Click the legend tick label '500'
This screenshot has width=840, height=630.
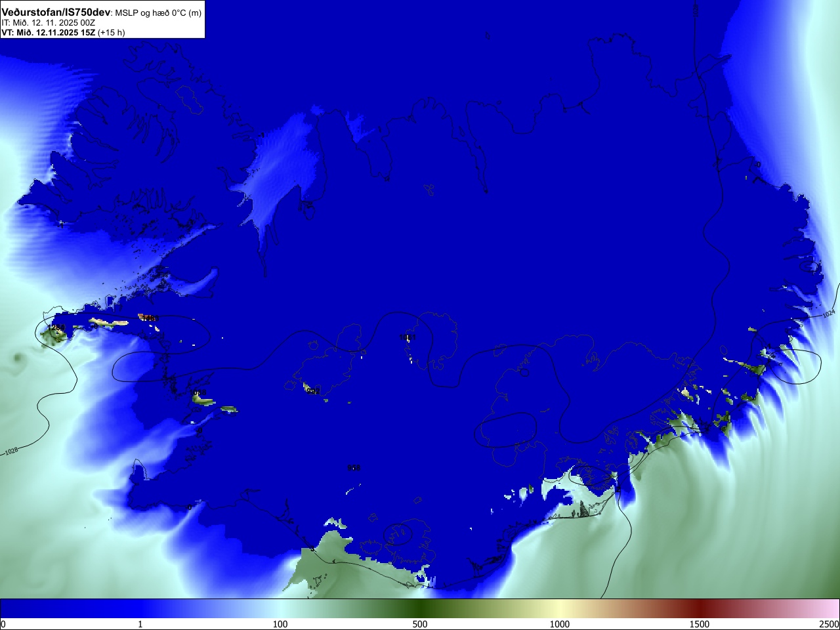click(420, 624)
